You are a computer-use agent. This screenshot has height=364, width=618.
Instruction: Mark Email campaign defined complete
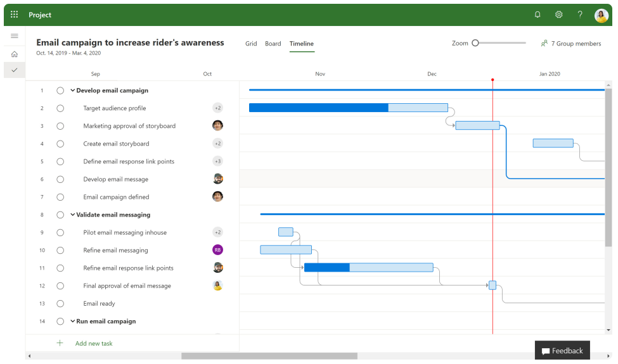point(60,197)
